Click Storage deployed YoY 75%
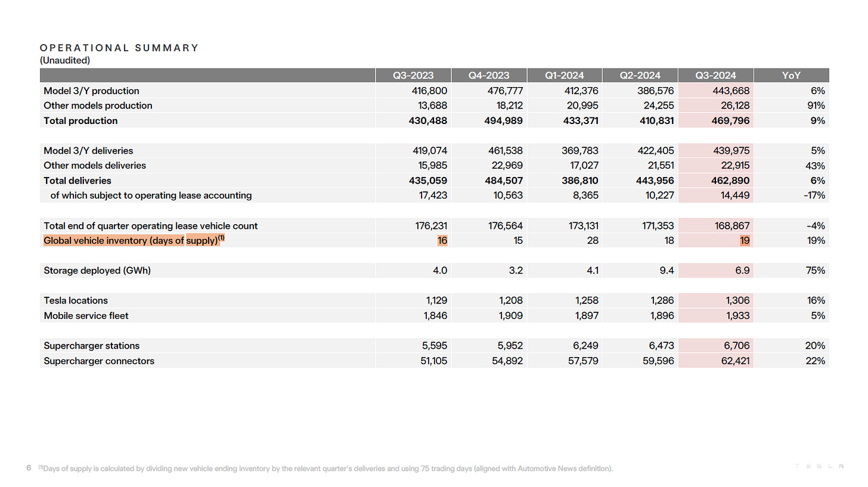The height and width of the screenshot is (487, 868). [x=815, y=271]
